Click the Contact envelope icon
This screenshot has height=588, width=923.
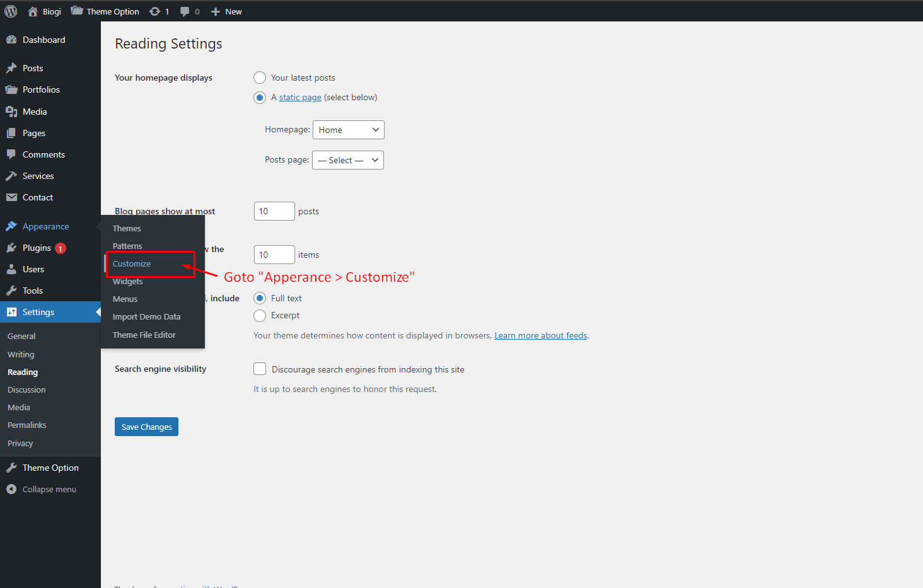[x=11, y=197]
